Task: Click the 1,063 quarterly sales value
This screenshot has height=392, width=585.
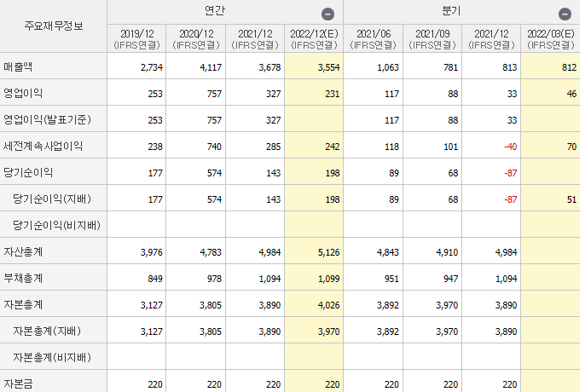Action: [x=388, y=67]
